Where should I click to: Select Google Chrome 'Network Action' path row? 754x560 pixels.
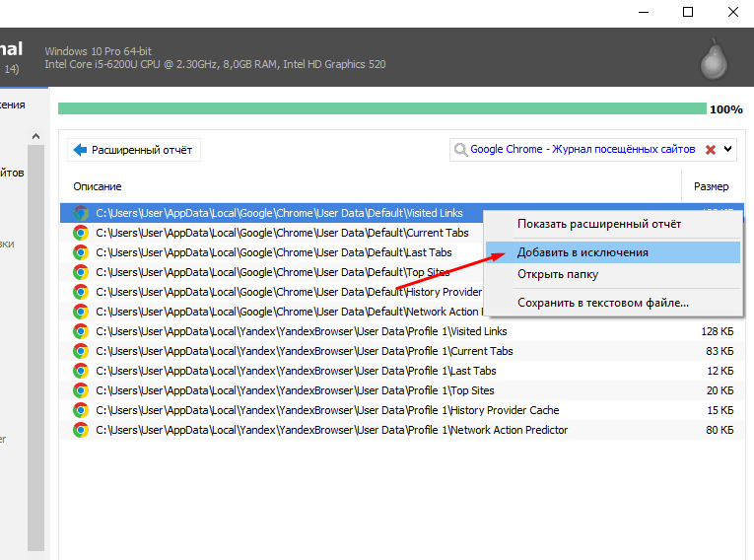point(289,312)
